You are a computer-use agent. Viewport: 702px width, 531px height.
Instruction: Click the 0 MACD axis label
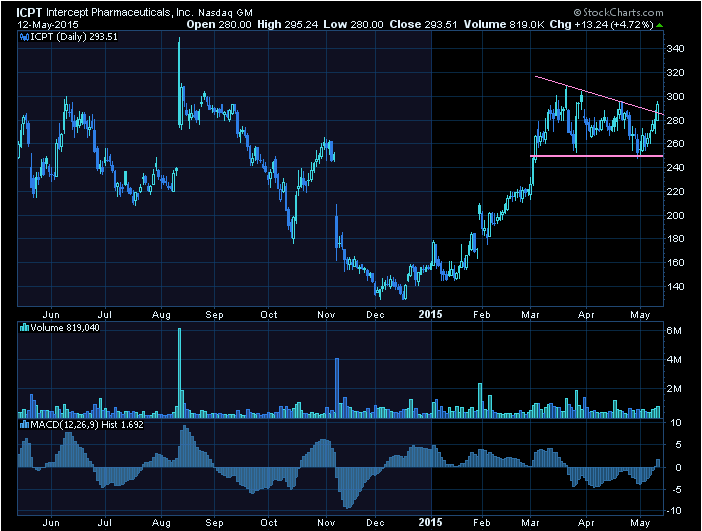pos(679,467)
